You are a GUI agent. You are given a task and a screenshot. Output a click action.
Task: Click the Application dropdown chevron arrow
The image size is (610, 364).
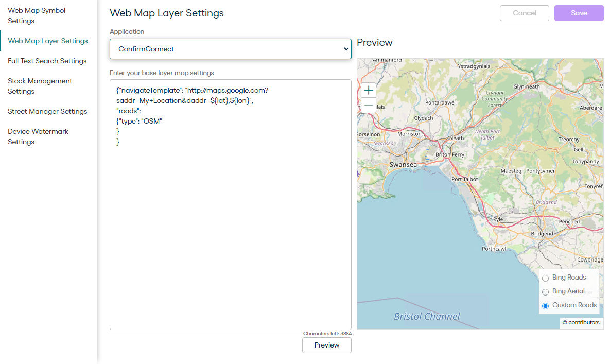(x=346, y=49)
